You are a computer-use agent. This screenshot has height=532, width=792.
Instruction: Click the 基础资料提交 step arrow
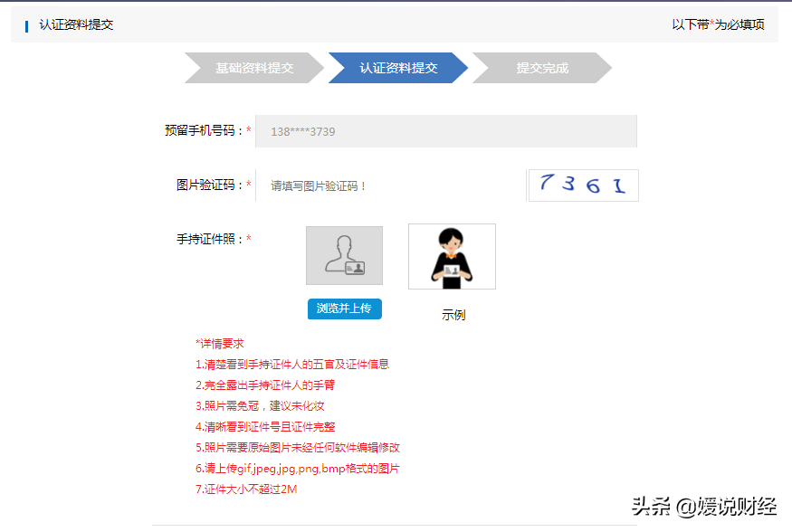(254, 68)
